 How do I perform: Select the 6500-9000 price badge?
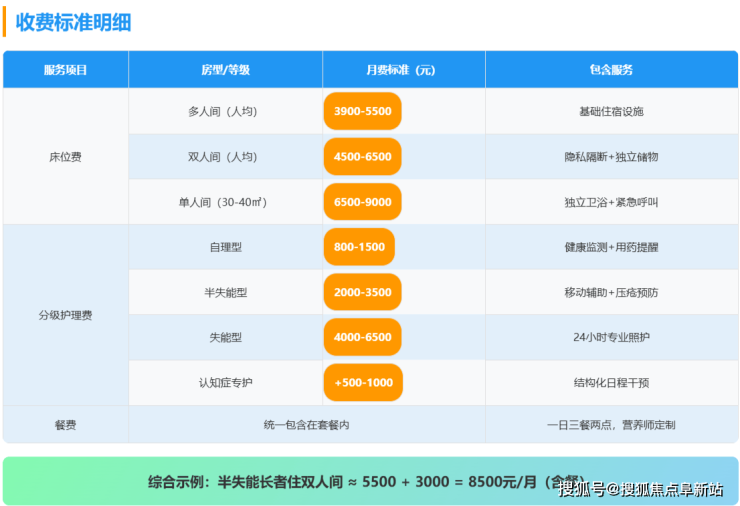[x=362, y=202]
